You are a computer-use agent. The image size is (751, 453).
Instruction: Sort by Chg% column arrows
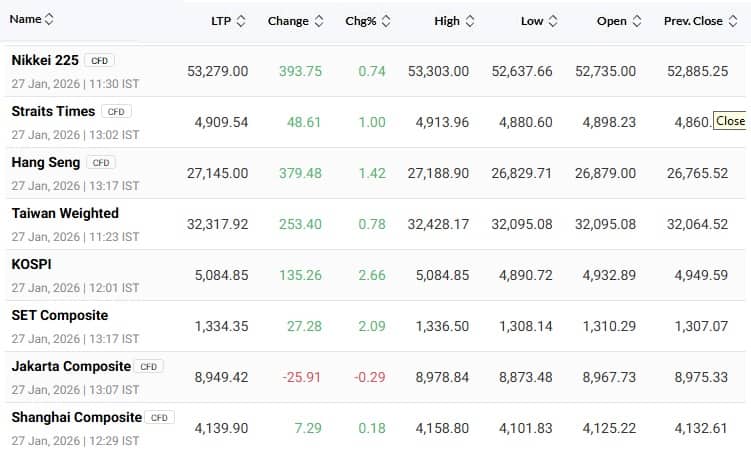[x=386, y=21]
